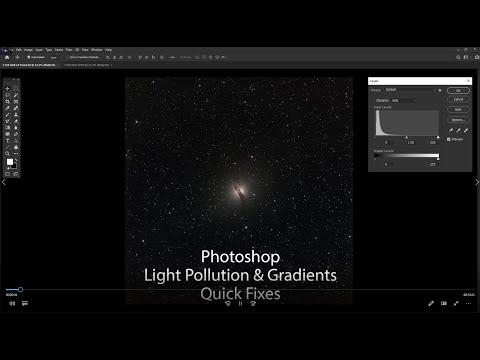The height and width of the screenshot is (360, 480).
Task: Click the midtone input slider in Levels
Action: pyautogui.click(x=406, y=137)
